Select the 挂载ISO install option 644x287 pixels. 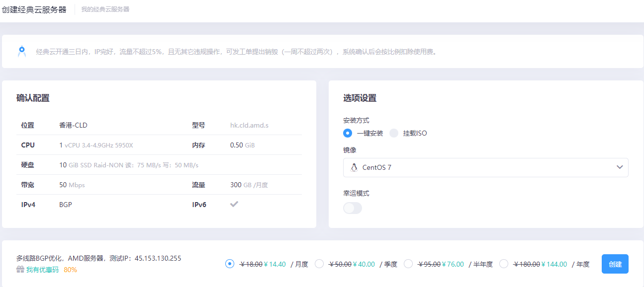(x=394, y=133)
